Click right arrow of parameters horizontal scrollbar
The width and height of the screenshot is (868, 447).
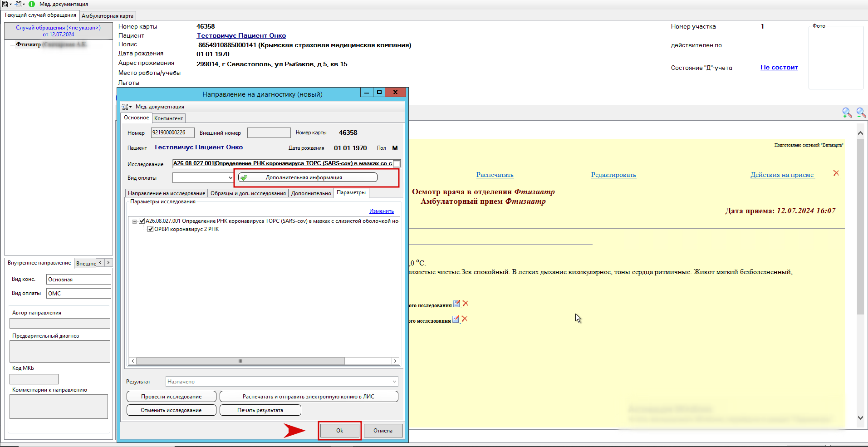396,361
